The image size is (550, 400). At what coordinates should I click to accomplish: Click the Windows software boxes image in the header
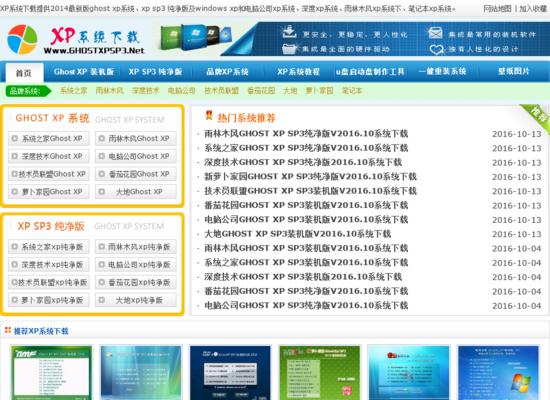pyautogui.click(x=196, y=38)
